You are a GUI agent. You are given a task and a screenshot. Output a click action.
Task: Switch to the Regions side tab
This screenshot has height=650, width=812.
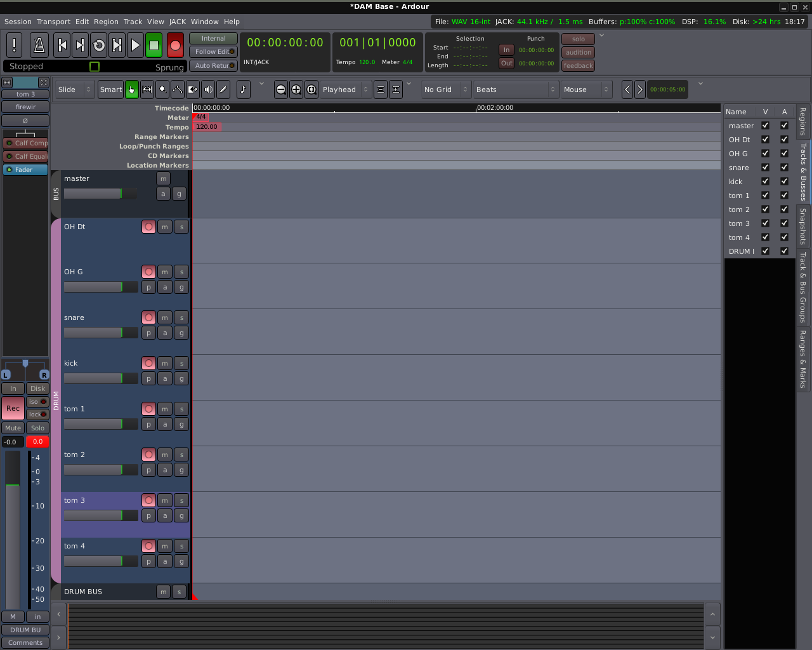tap(803, 121)
